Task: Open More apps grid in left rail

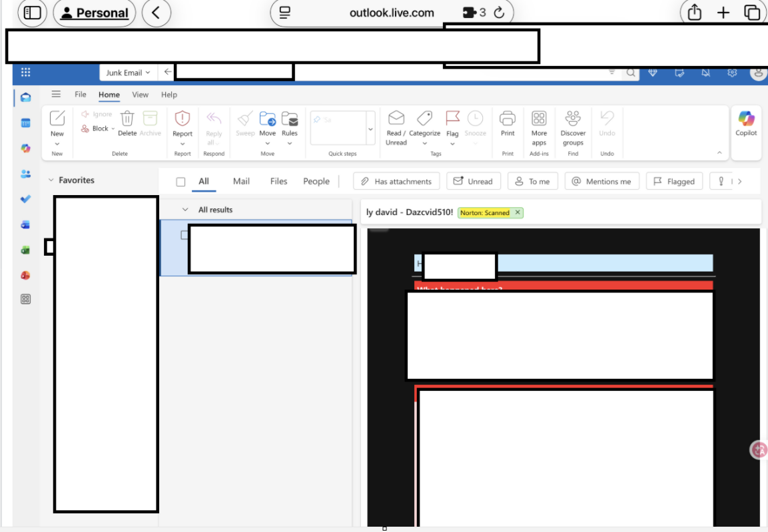Action: click(x=25, y=299)
